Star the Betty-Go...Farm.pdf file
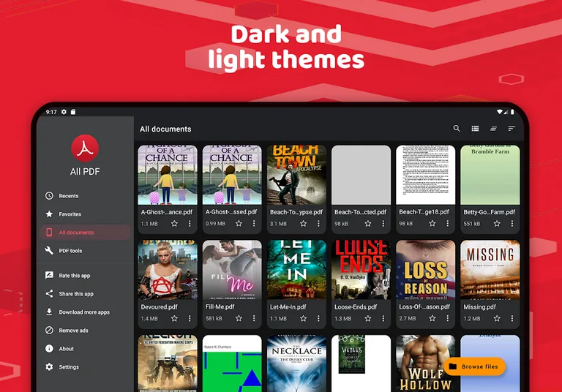Screen dimensions: 562x392 point(497,224)
